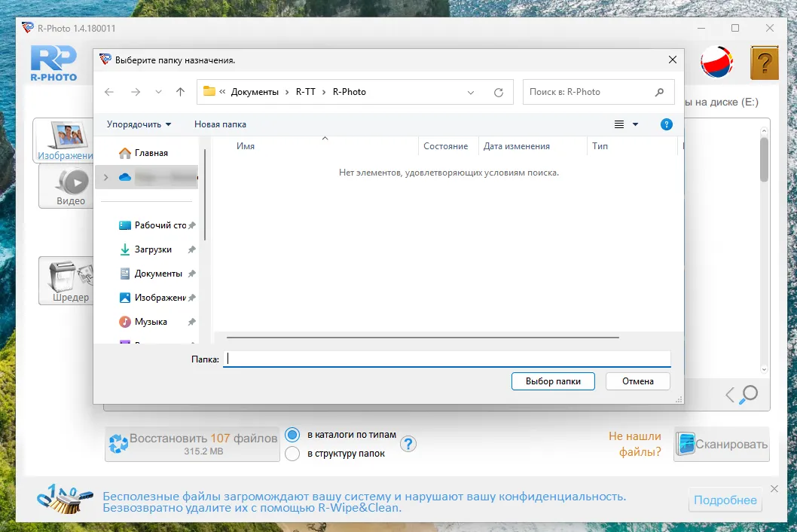
Task: Click the magnifier search icon in R-Photo
Action: [749, 394]
